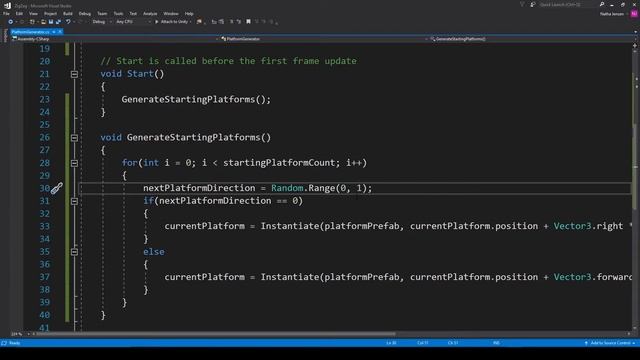Click the Save All toolbar icon
640x360 pixels.
click(x=58, y=22)
